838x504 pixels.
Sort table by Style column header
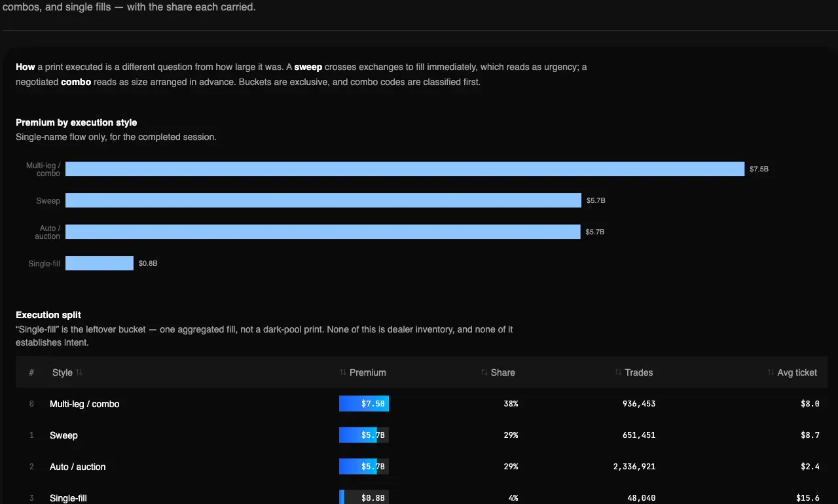click(x=67, y=372)
